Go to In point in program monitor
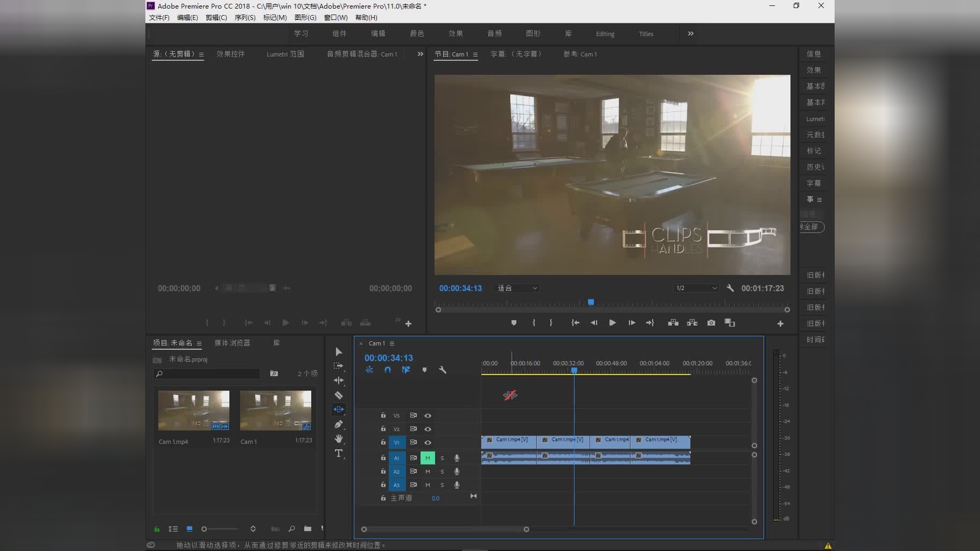This screenshot has height=551, width=980. click(x=575, y=323)
